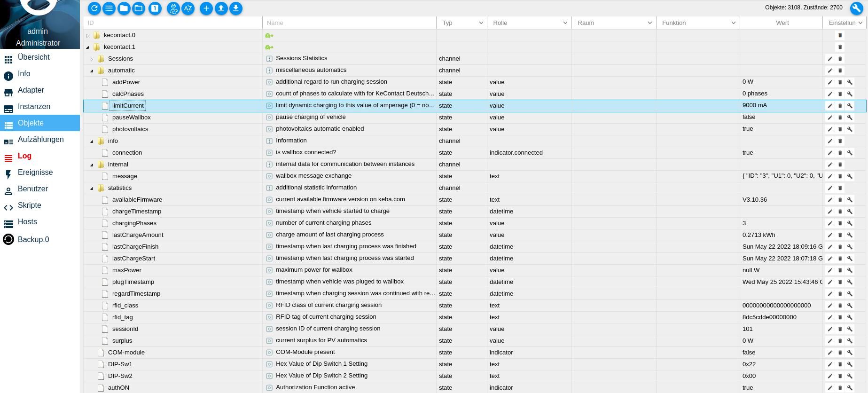The width and height of the screenshot is (868, 393).
Task: Sort objects alphabetically A-Z
Action: (188, 8)
